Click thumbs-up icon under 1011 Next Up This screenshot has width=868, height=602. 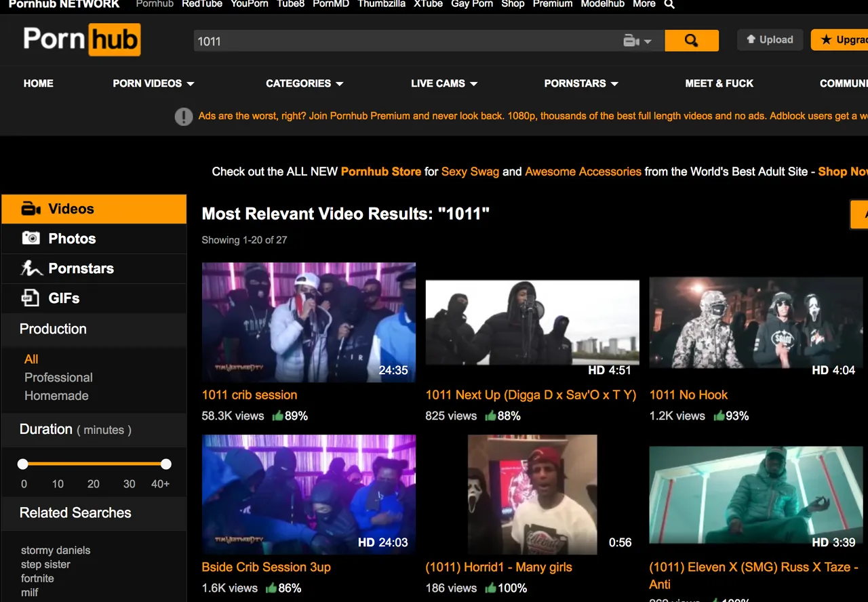490,416
